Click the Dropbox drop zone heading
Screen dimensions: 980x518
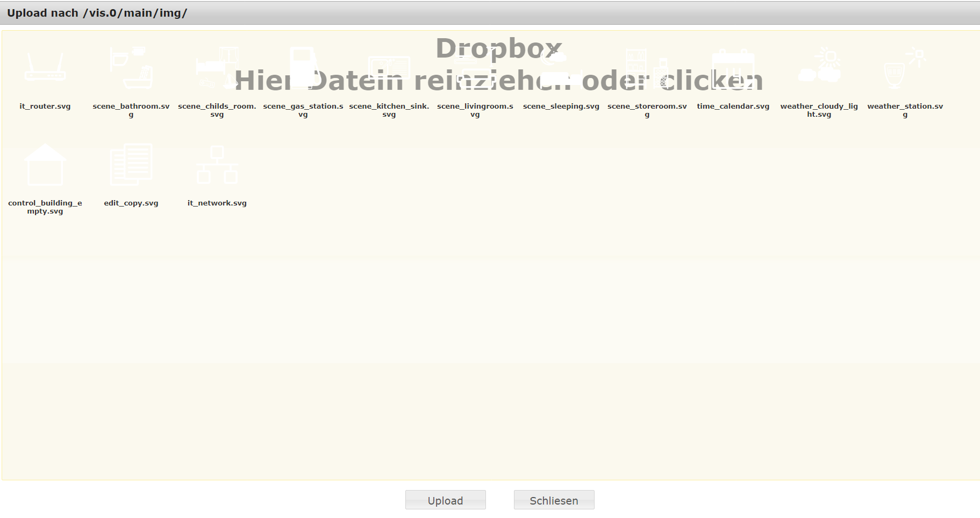coord(499,49)
